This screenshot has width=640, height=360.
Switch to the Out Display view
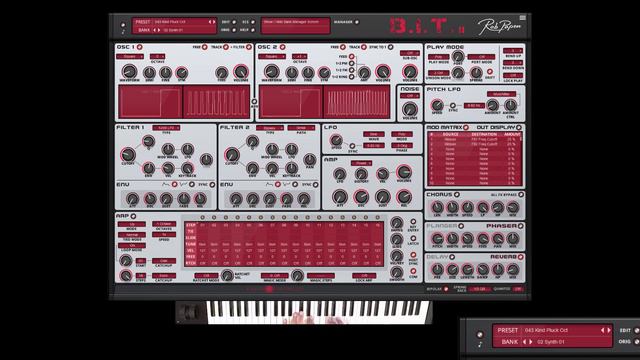click(x=519, y=127)
